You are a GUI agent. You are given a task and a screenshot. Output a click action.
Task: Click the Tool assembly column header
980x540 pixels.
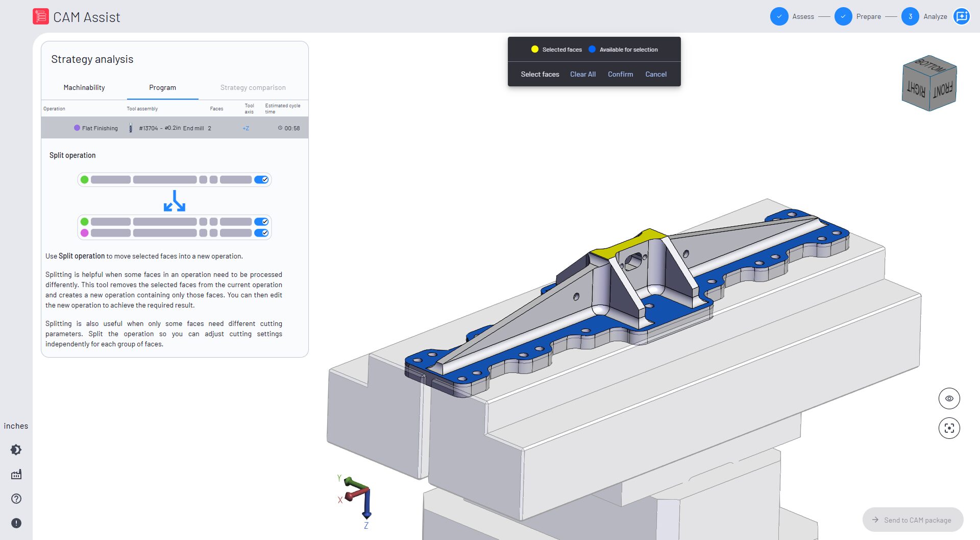pos(142,109)
